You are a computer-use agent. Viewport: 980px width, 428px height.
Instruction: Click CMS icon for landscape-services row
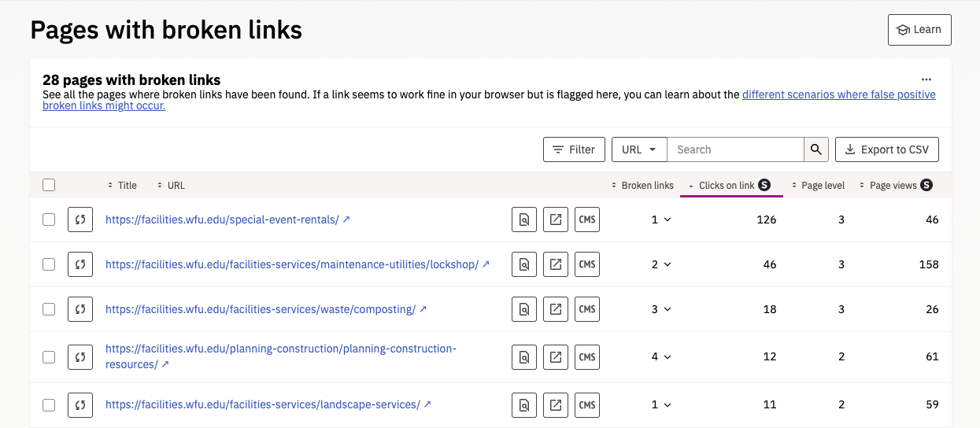[x=587, y=405]
